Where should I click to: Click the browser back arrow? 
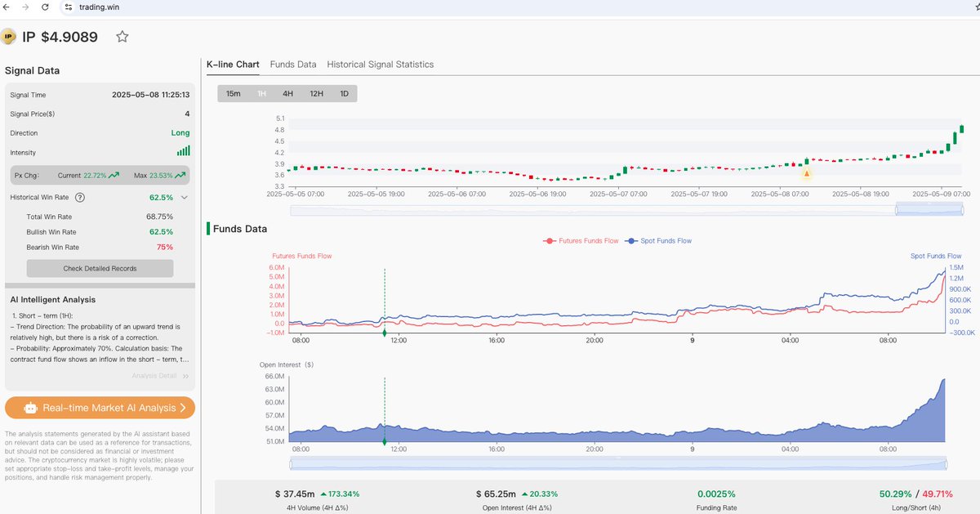point(7,7)
